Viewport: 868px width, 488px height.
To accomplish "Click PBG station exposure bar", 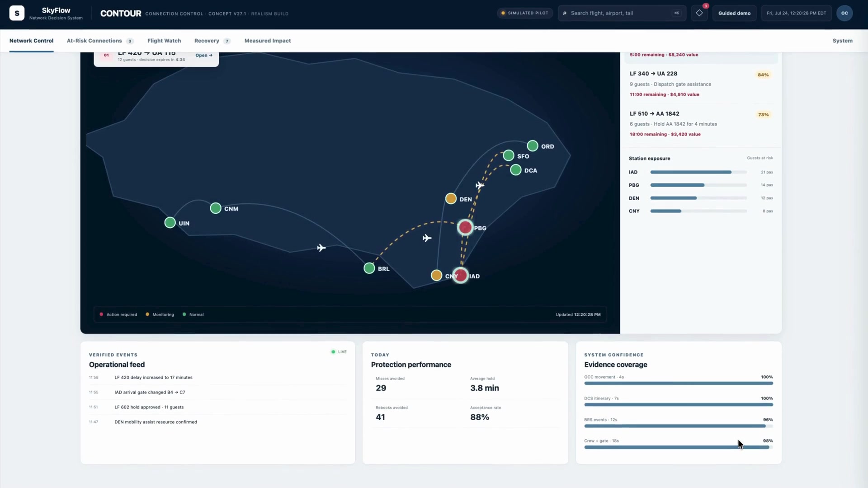I will click(698, 185).
